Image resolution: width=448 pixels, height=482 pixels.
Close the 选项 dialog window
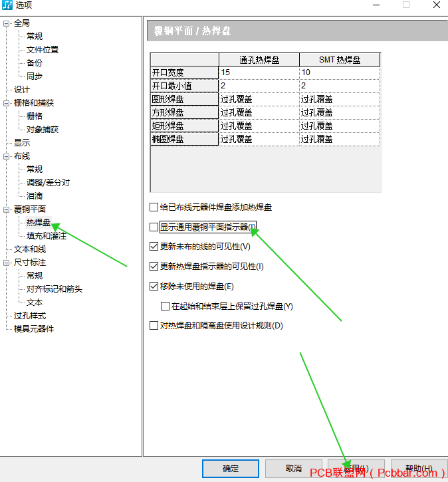point(436,5)
